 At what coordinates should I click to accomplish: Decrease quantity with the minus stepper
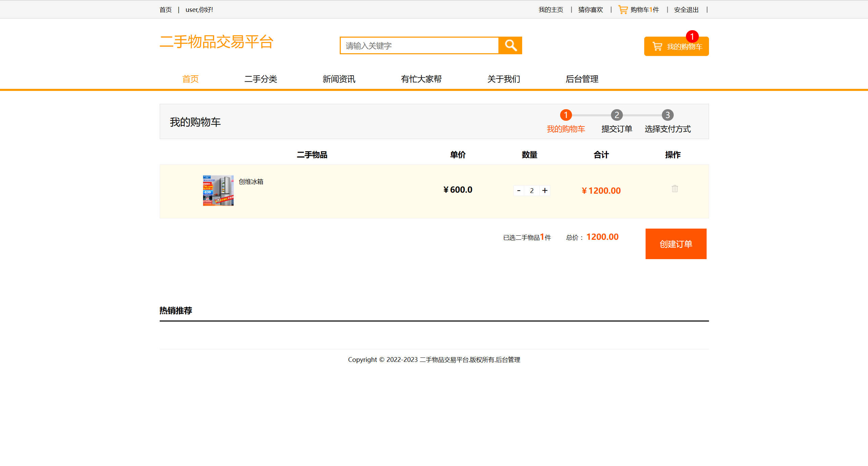519,190
